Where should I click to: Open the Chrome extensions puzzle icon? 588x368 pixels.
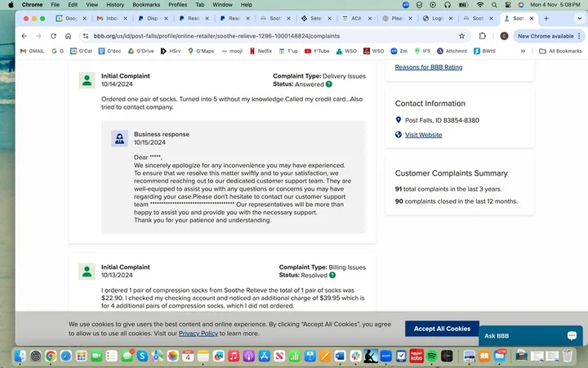(x=483, y=36)
